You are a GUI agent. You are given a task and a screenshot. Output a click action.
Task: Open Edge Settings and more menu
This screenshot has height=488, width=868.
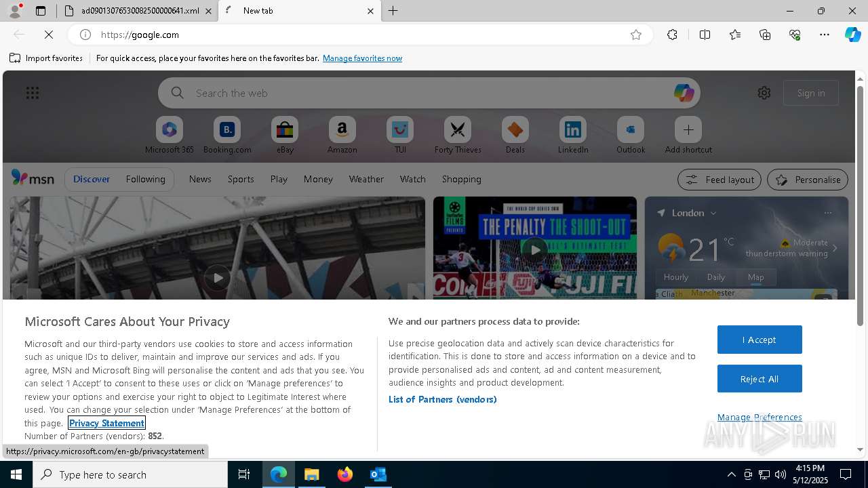click(825, 35)
